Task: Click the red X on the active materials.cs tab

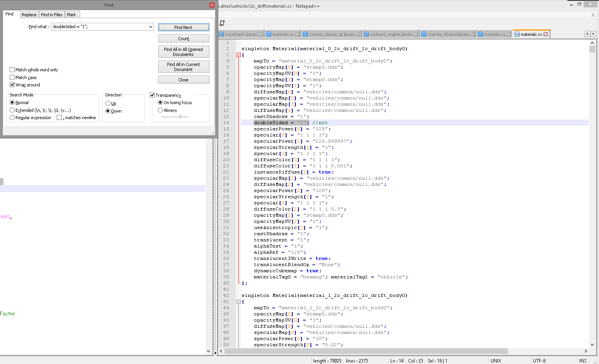Action: point(545,34)
